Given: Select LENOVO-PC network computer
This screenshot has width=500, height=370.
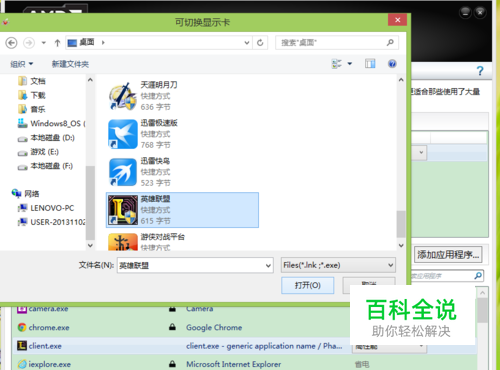Looking at the screenshot, I should pyautogui.click(x=46, y=208).
